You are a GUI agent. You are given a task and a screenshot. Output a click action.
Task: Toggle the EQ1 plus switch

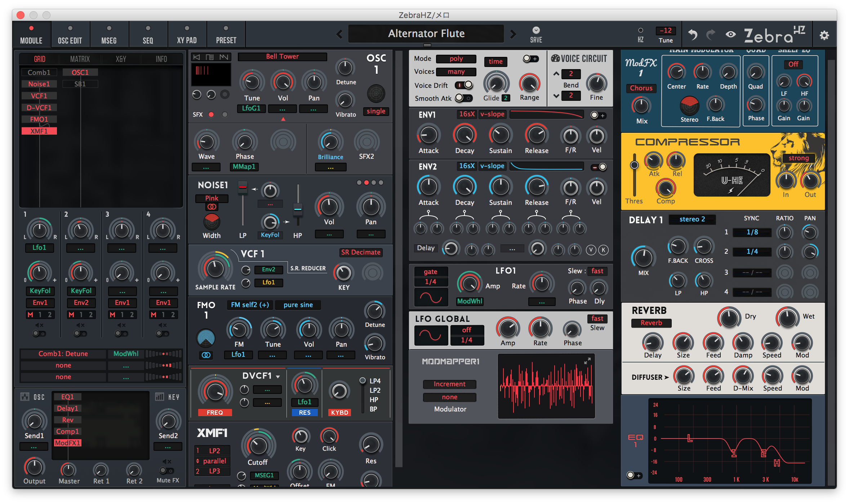click(634, 475)
